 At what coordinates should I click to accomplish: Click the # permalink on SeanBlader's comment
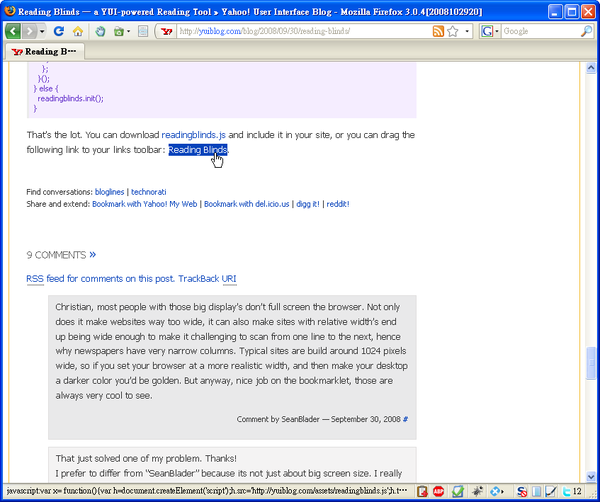click(405, 419)
